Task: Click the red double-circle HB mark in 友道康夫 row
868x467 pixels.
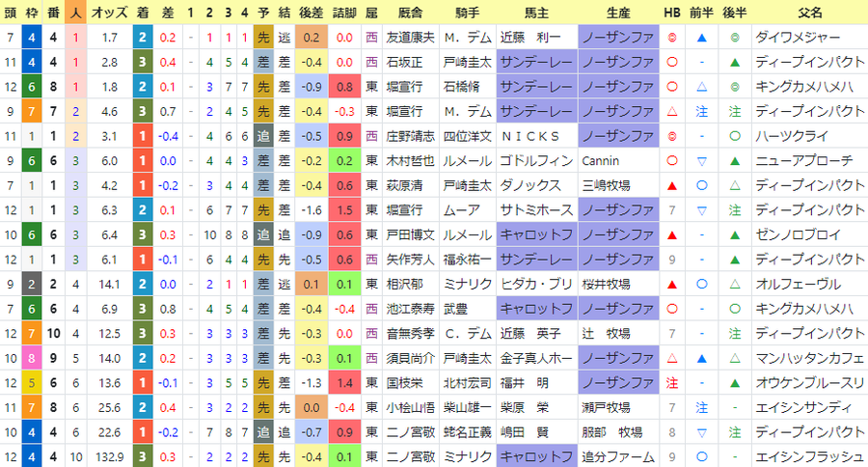Action: click(672, 37)
